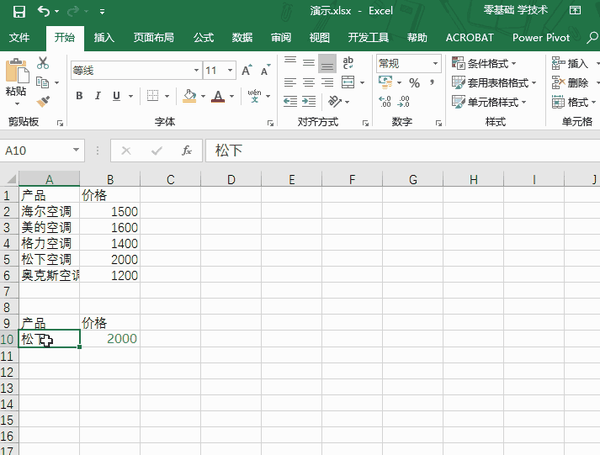Click the Increase Indent icon
Viewport: 600px width, 455px height.
pyautogui.click(x=309, y=101)
